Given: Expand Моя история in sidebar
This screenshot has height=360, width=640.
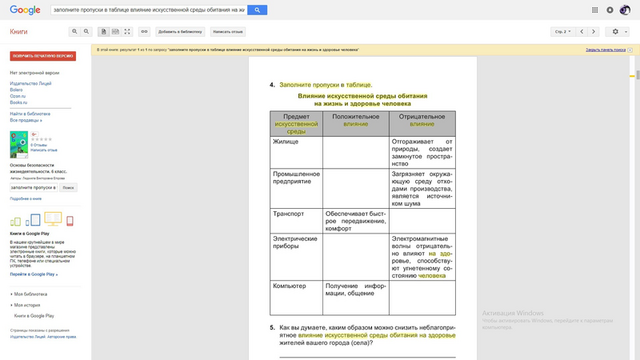Looking at the screenshot, I should [25, 305].
